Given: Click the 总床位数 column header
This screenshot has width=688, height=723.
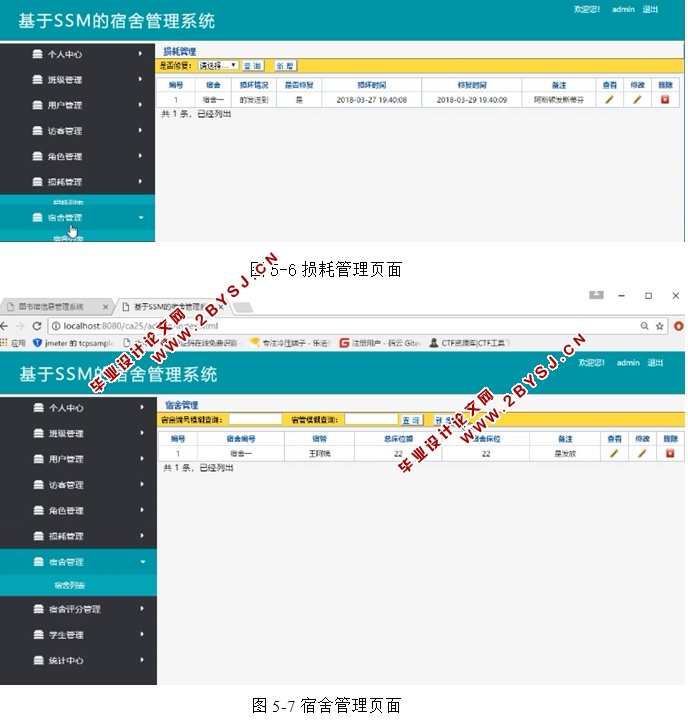Looking at the screenshot, I should [x=398, y=439].
